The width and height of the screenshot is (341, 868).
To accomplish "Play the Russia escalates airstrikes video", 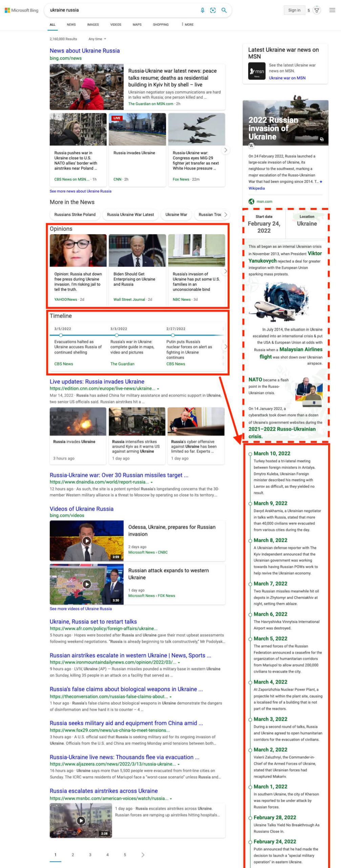I will (81, 821).
